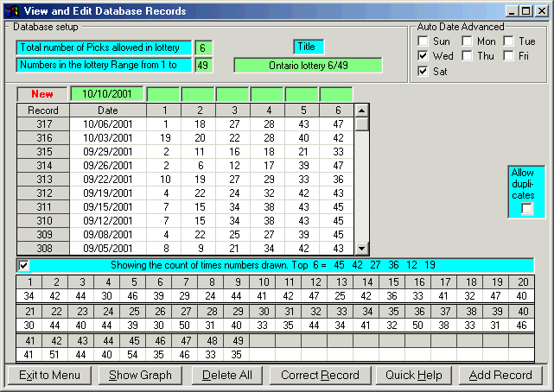Click the date cell 09/12/2001
Image resolution: width=554 pixels, height=392 pixels.
108,220
